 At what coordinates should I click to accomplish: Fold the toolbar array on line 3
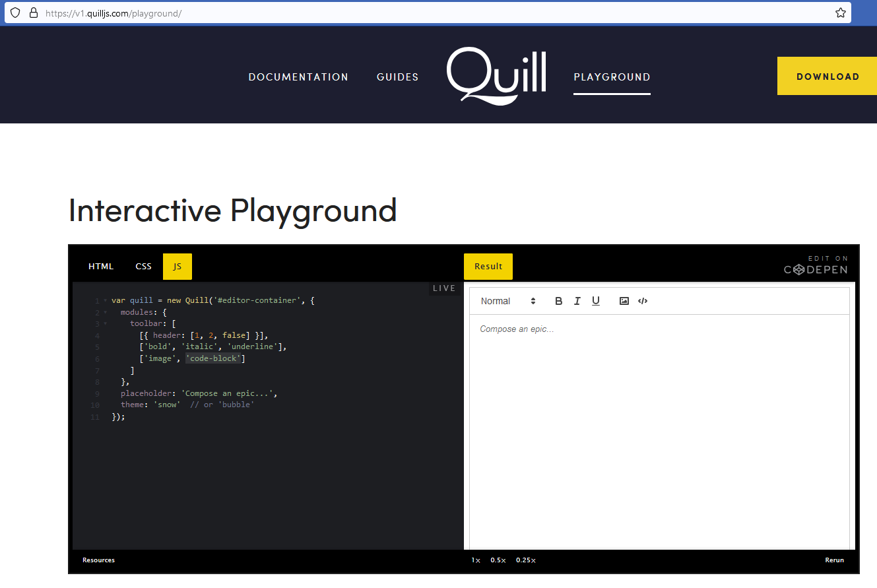tap(105, 324)
